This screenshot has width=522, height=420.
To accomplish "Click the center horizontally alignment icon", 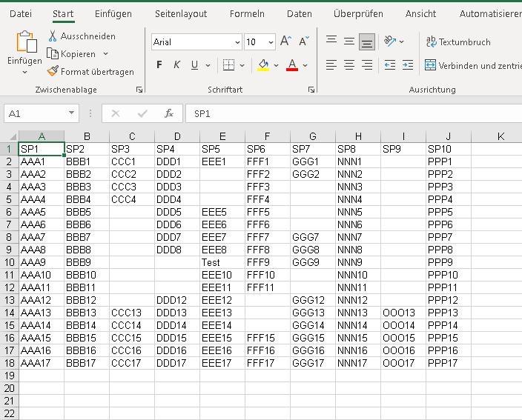I will click(349, 65).
